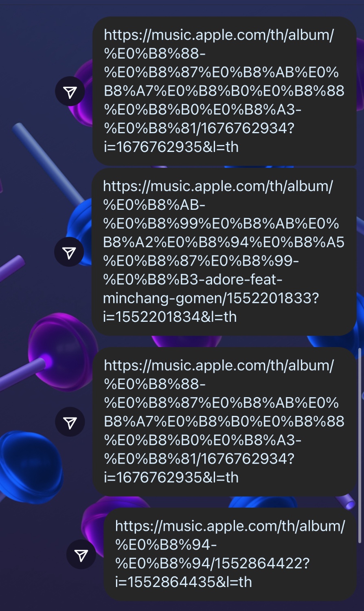Tap the share icon beside the 1552864422 album link

(81, 554)
